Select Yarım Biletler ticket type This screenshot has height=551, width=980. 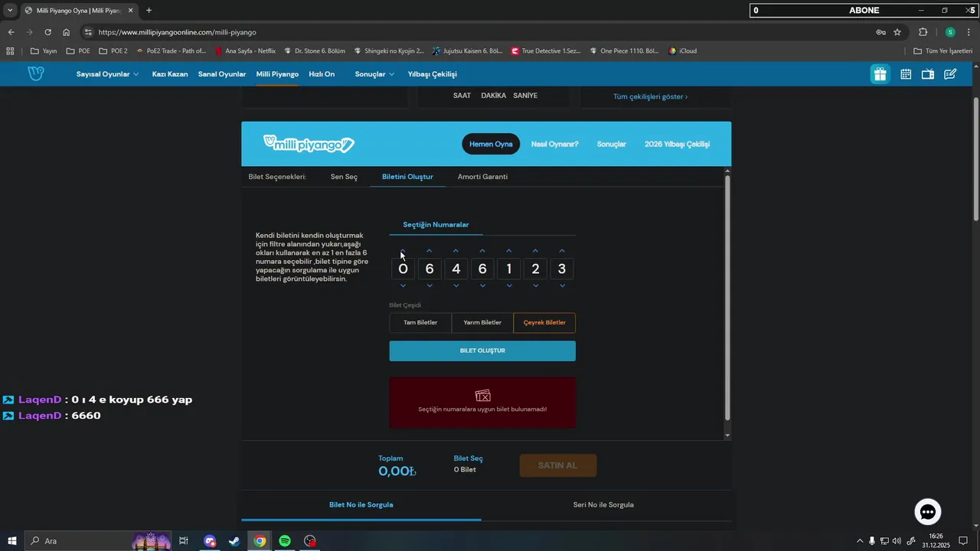(482, 323)
